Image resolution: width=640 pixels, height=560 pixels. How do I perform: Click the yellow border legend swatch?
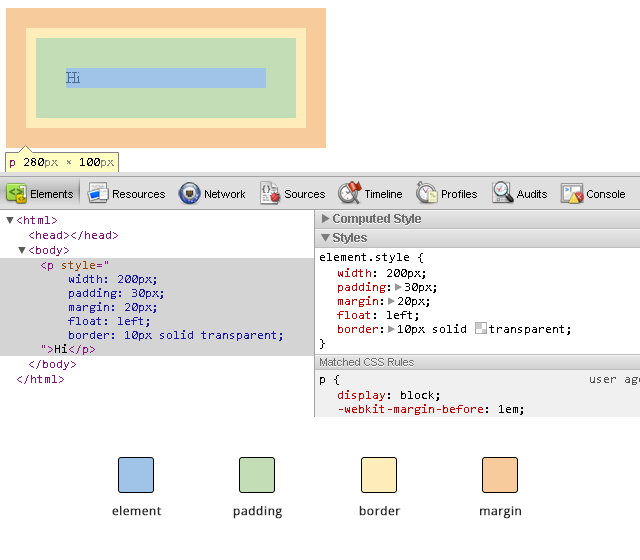point(379,475)
